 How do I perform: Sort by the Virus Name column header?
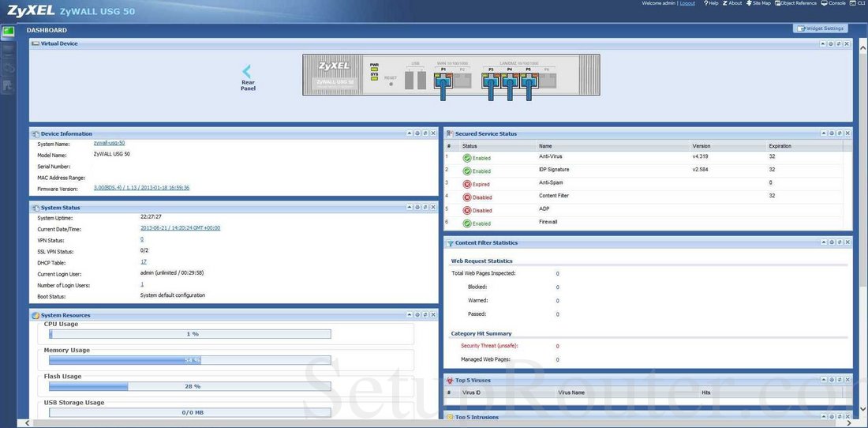click(627, 392)
